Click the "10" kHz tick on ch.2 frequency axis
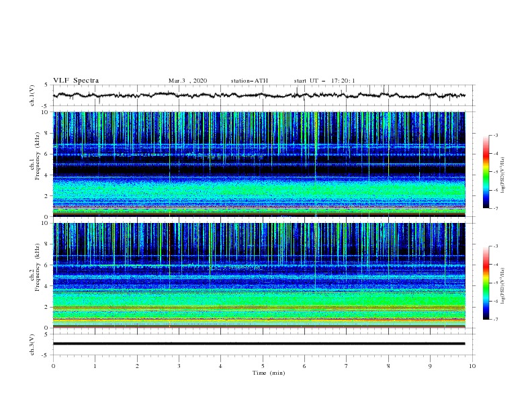Screen dimensions: 532x411 (46, 223)
